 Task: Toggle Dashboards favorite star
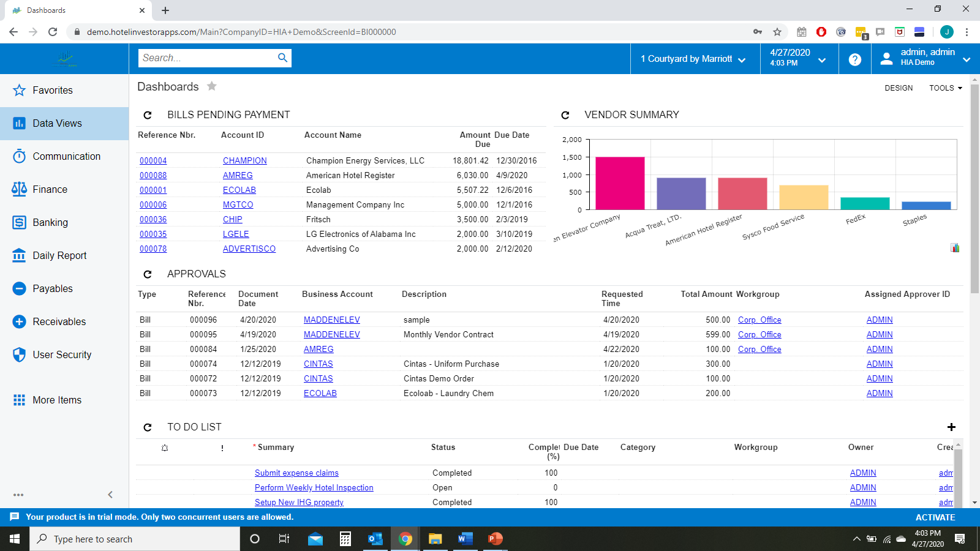(x=212, y=86)
